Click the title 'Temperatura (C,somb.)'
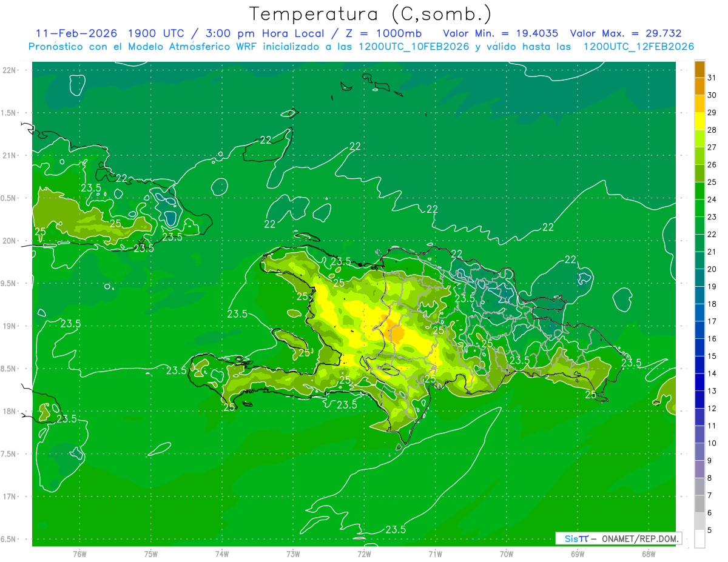Image resolution: width=728 pixels, height=562 pixels. [370, 13]
